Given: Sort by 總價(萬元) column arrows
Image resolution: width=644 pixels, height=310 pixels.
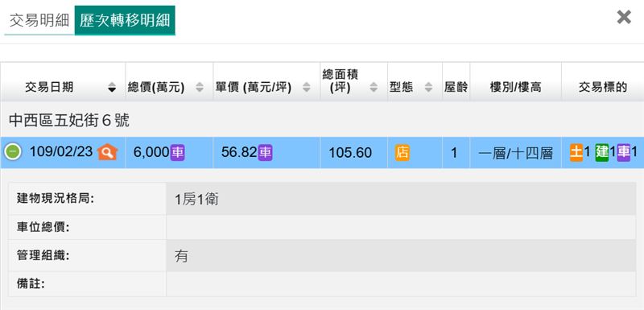Looking at the screenshot, I should pos(200,88).
